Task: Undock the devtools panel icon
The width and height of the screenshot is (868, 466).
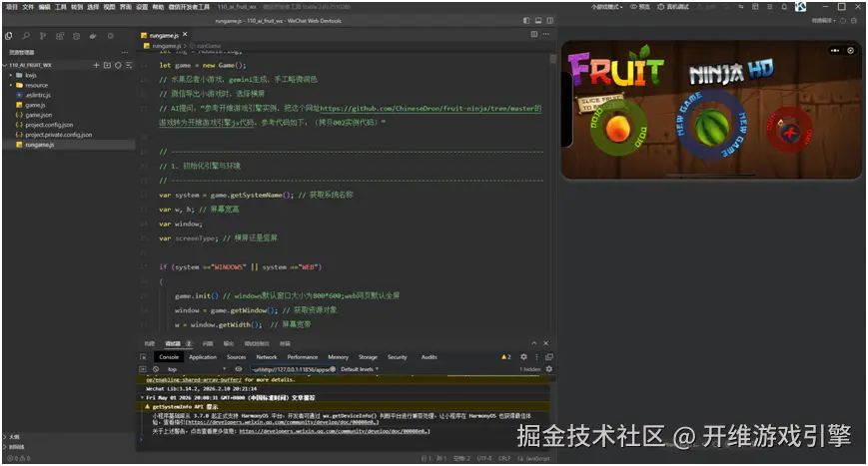Action: 549,357
